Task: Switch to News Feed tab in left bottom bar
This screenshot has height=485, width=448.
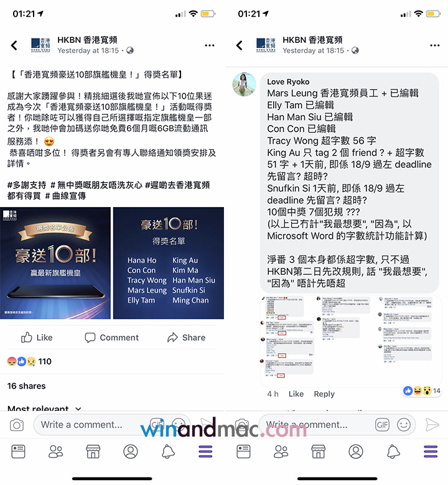Action: pos(18,452)
